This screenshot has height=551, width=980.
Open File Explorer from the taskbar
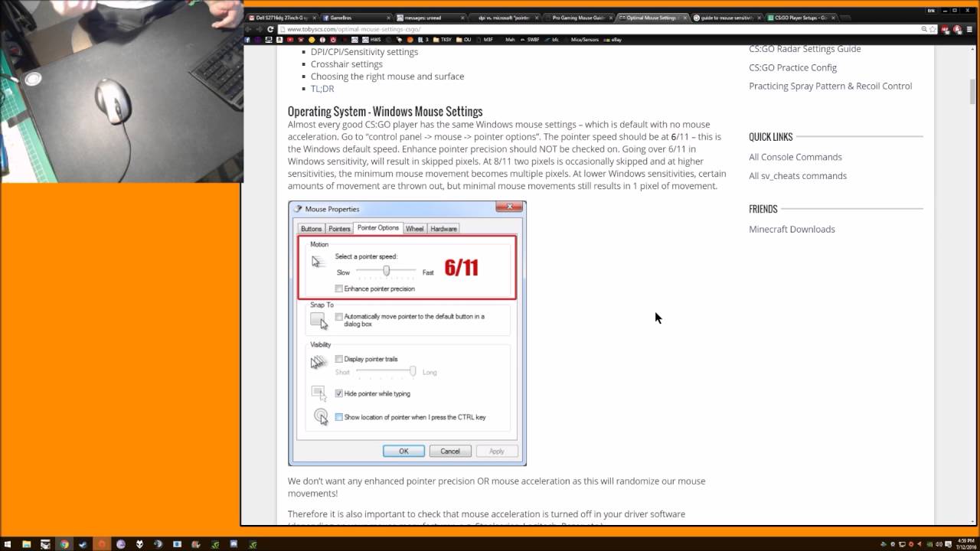pos(27,544)
